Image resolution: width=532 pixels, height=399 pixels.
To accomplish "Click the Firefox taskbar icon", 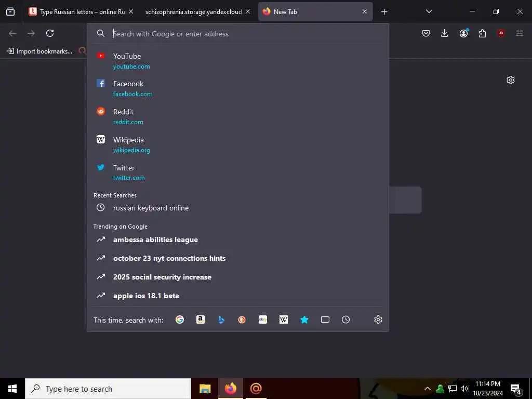I will tap(230, 389).
